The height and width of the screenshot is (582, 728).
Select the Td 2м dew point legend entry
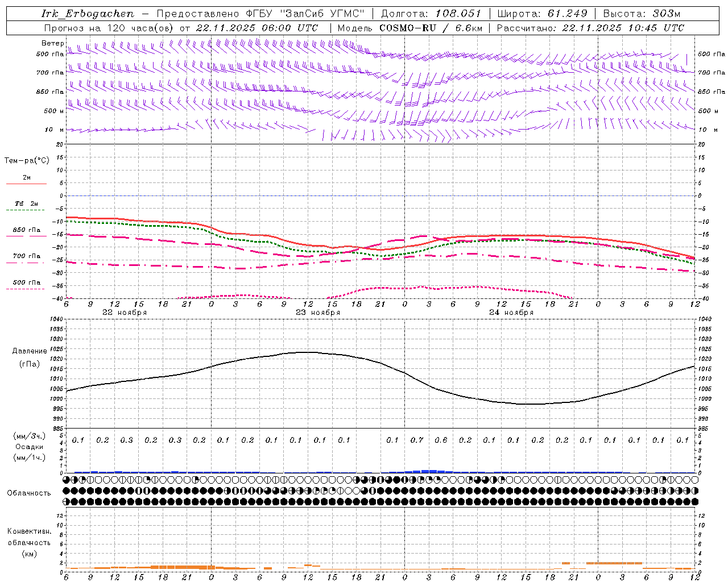point(27,203)
